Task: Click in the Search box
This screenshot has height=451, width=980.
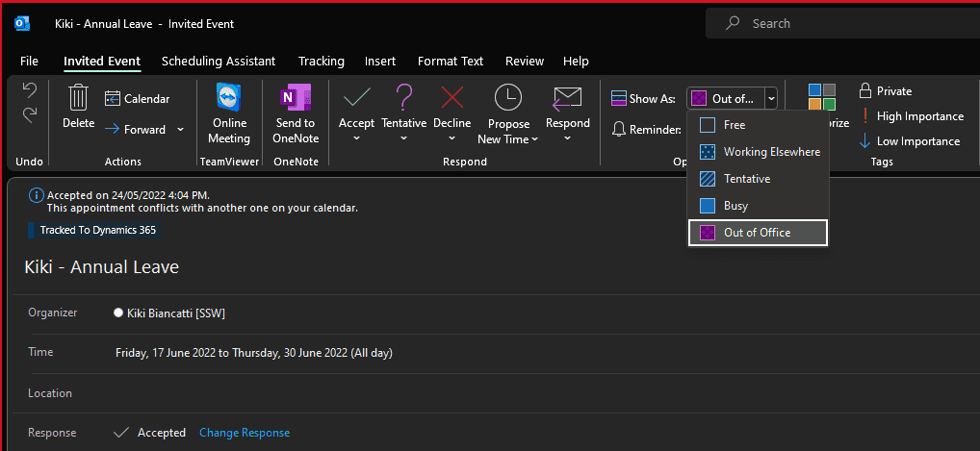Action: pyautogui.click(x=847, y=24)
